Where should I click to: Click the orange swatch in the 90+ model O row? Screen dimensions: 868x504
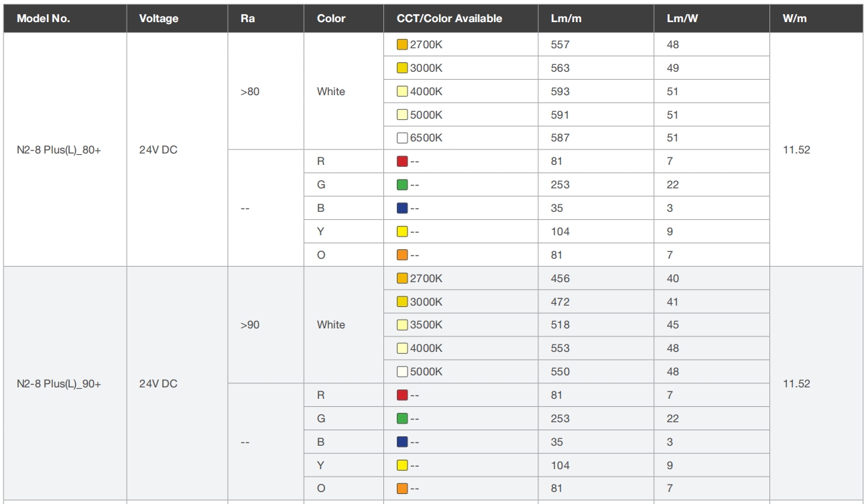(x=402, y=489)
